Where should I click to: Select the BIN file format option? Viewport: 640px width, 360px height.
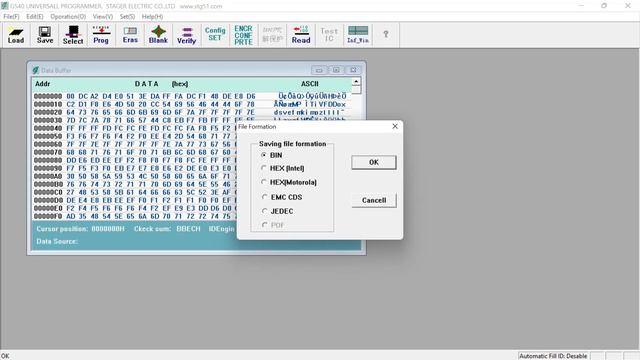click(264, 155)
